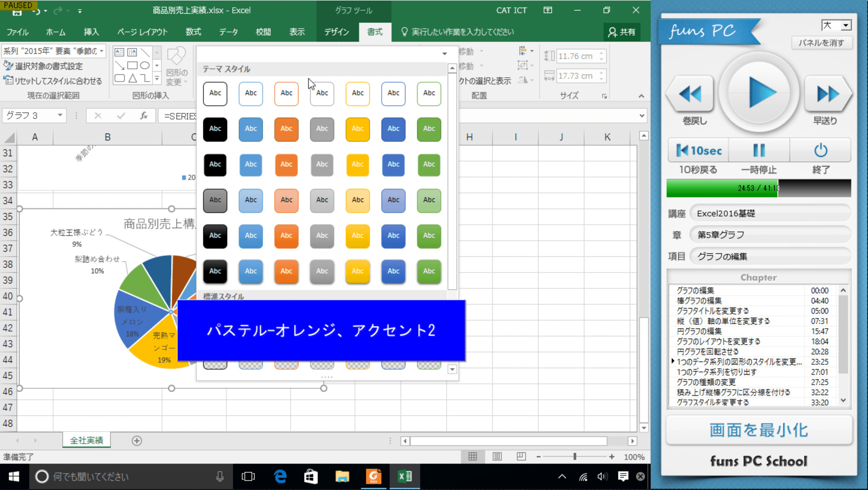This screenshot has height=490, width=868.
Task: Insert a horizontal text box using its gallery icon
Action: (x=119, y=52)
